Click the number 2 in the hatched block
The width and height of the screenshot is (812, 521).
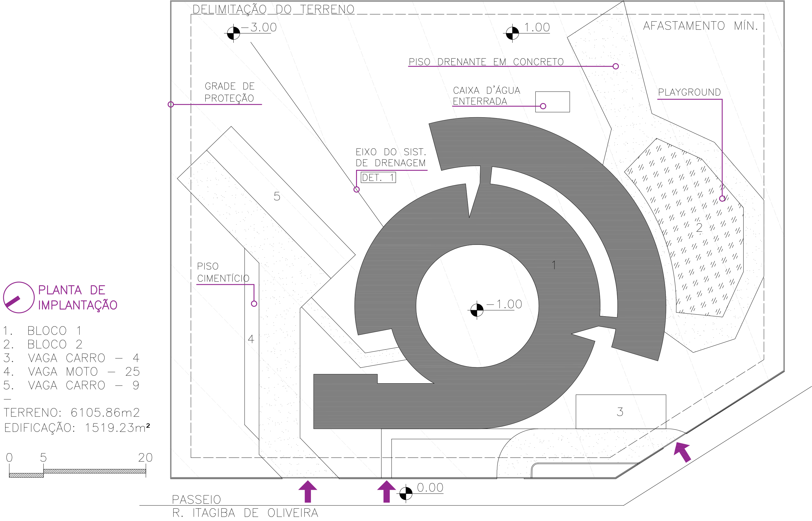coord(699,228)
